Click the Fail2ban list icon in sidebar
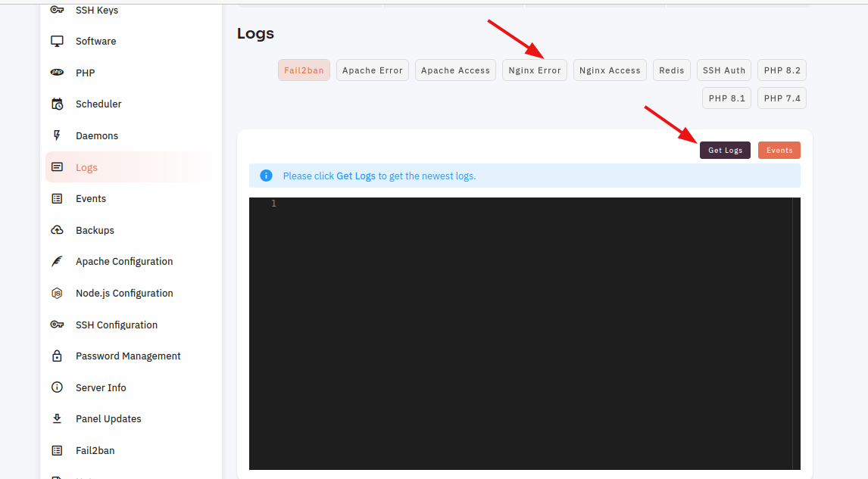The height and width of the screenshot is (479, 868). coord(57,450)
